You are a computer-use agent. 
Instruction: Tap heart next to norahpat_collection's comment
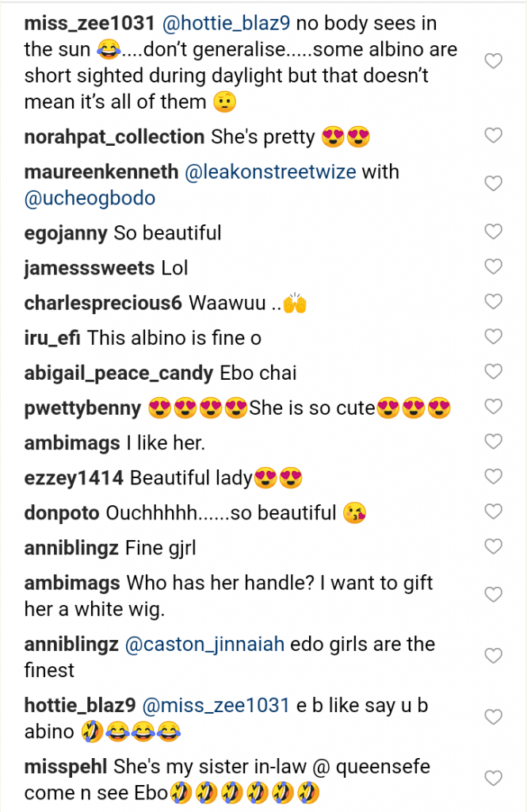[x=493, y=136]
